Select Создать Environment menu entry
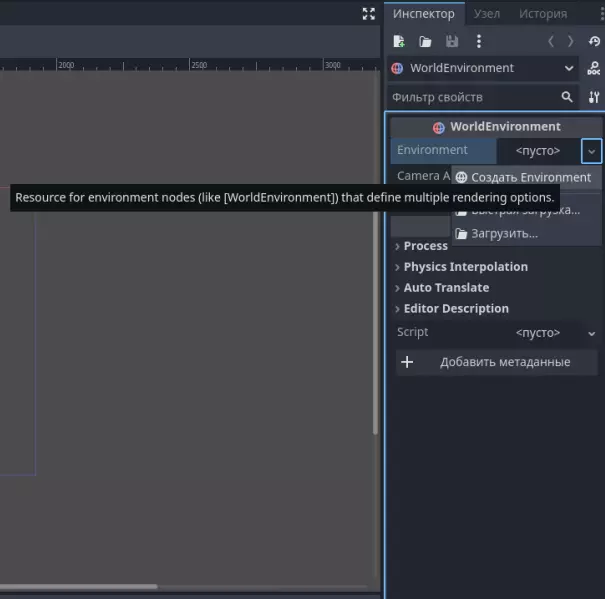 526,178
